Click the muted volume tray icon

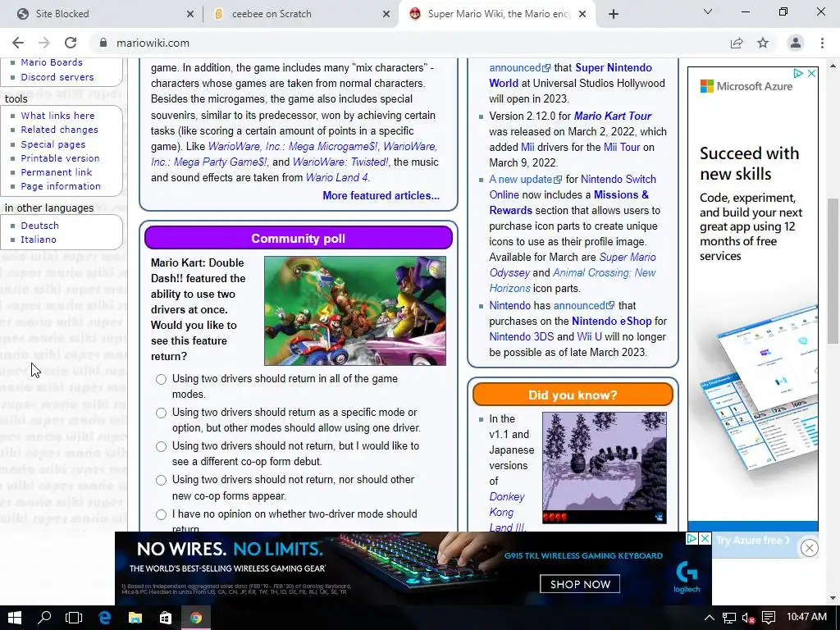coord(749,618)
